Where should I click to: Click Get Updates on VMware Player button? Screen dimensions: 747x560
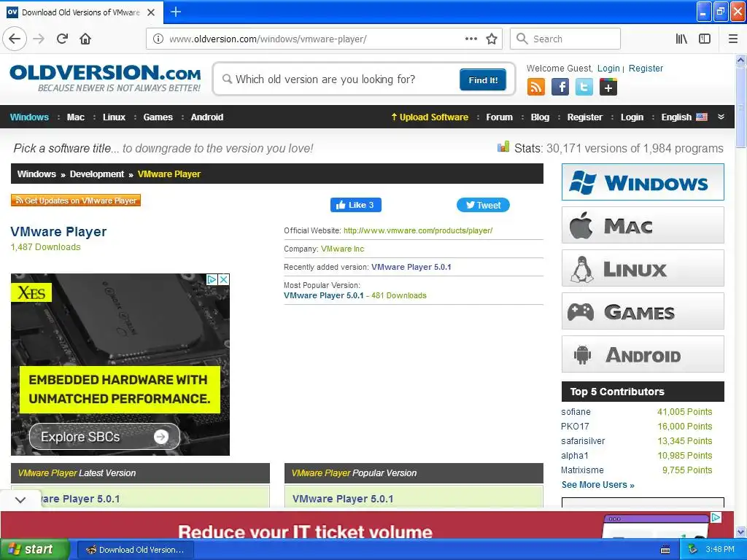click(76, 201)
